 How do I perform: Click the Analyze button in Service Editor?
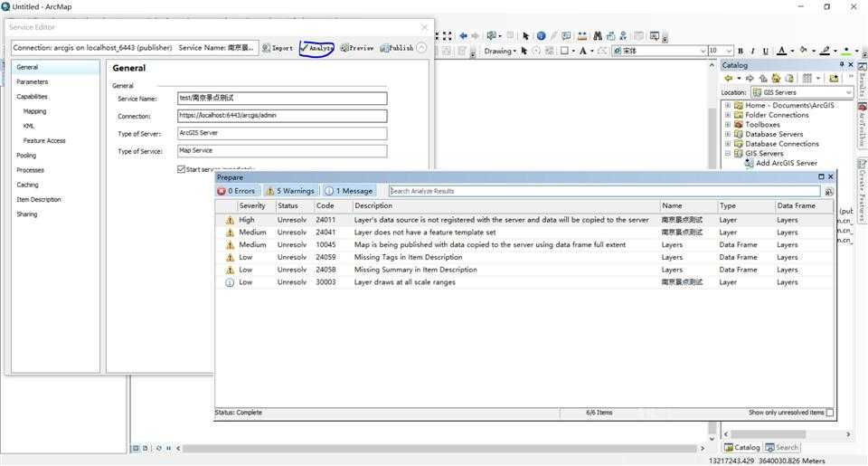317,48
